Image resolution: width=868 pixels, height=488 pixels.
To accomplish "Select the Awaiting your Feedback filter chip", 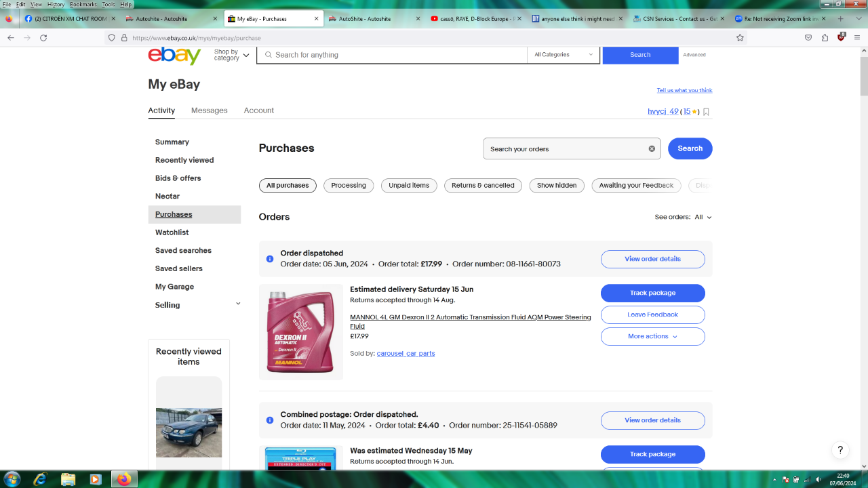I will (x=636, y=186).
